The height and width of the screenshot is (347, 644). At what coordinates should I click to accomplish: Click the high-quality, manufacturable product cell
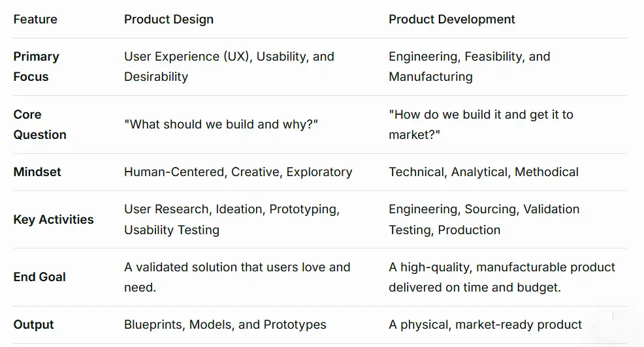(x=502, y=277)
